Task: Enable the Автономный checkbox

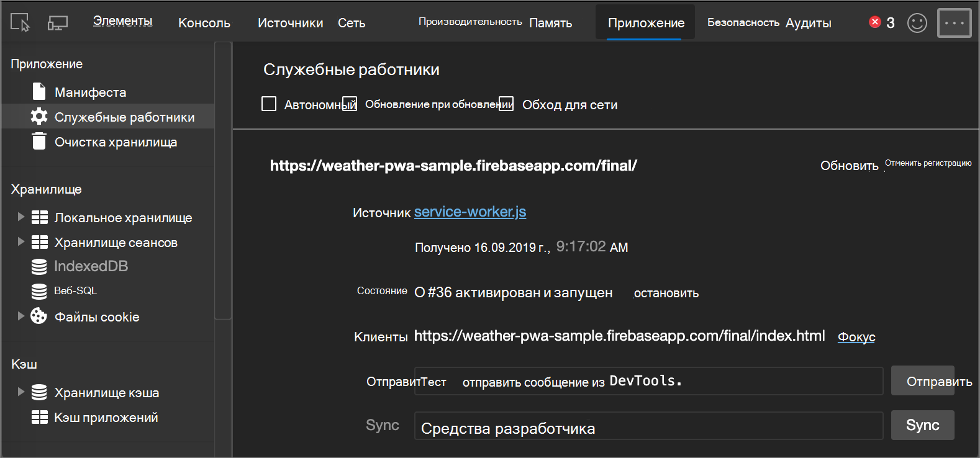Action: 269,104
